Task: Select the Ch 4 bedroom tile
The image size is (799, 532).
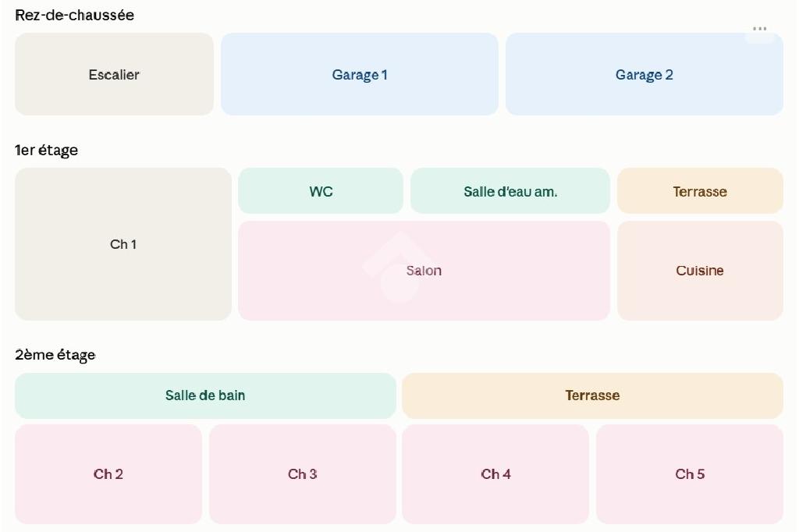Action: [x=495, y=474]
